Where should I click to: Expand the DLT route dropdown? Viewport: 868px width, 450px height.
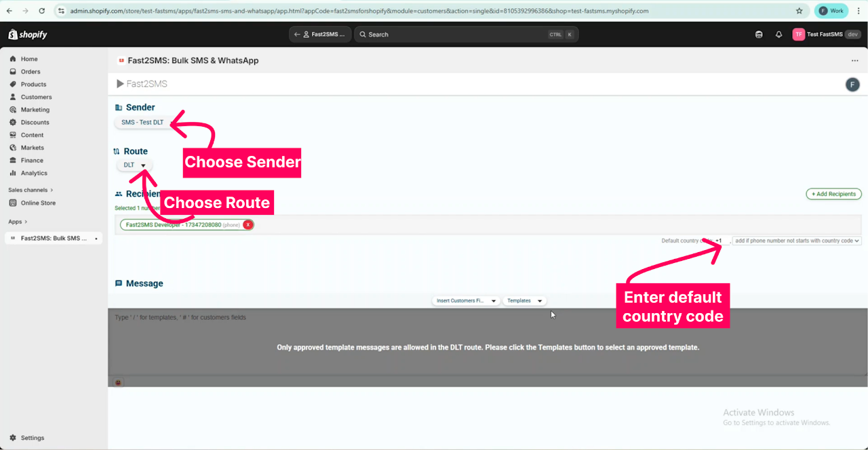[x=134, y=165]
